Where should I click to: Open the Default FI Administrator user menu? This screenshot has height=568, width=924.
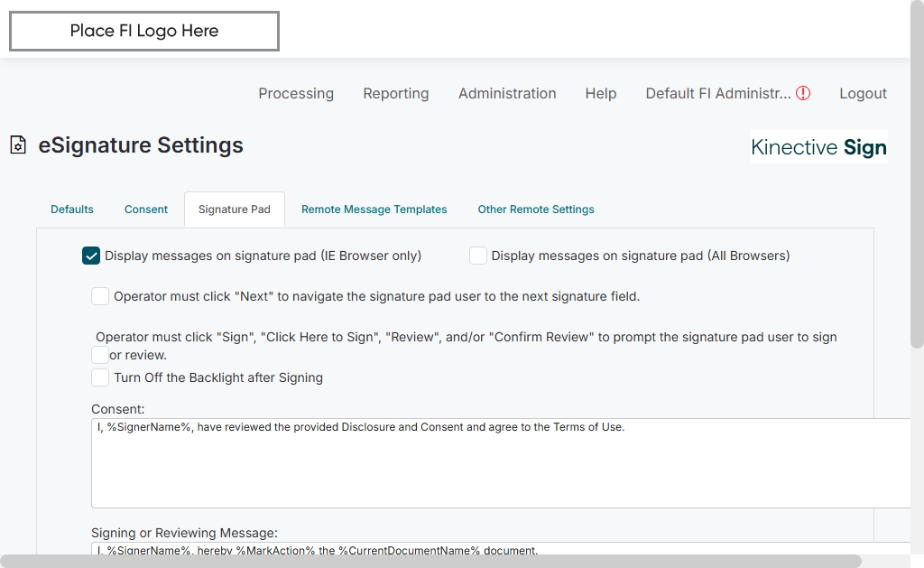717,93
